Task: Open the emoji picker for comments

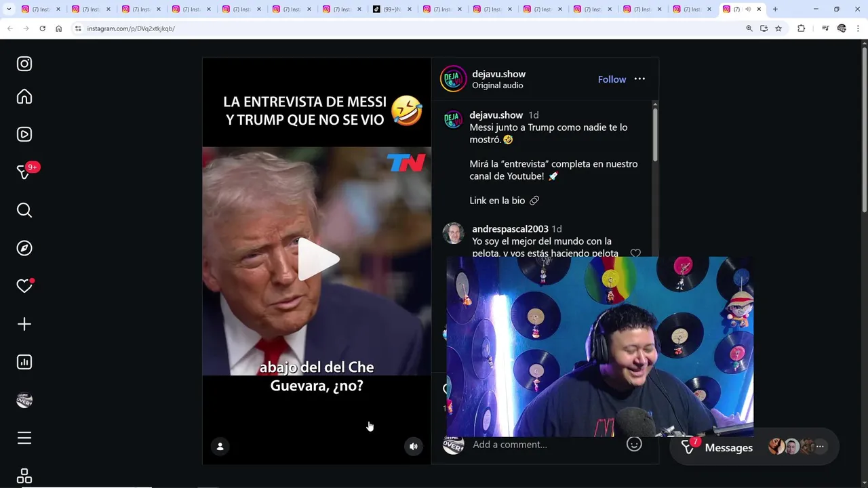Action: [x=634, y=445]
